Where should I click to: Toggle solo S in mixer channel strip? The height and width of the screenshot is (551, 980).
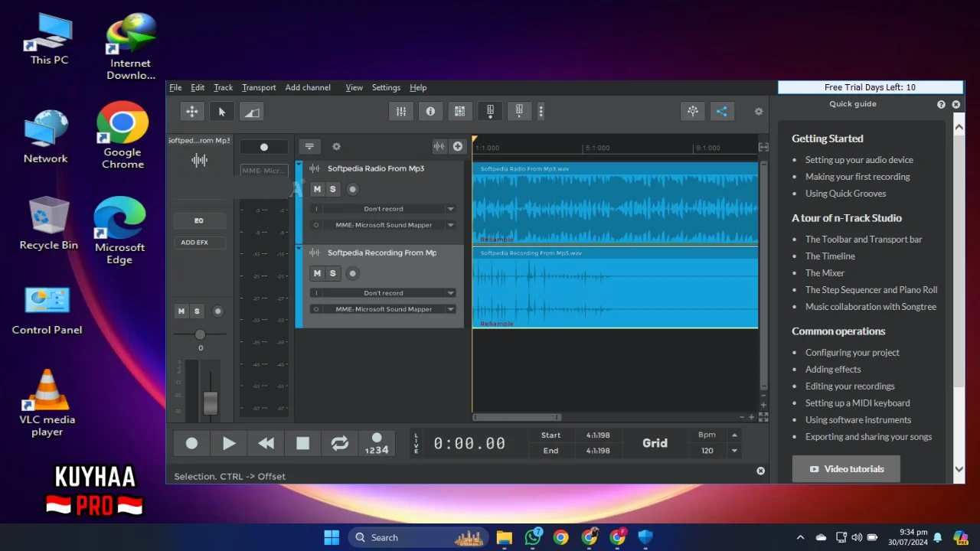[197, 311]
